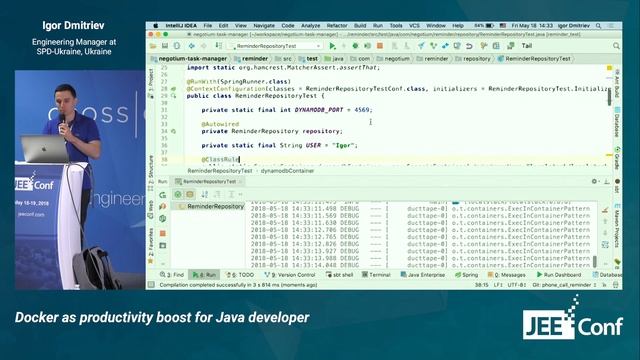Hide the Run tool window
This screenshot has width=640, height=360.
[x=607, y=182]
